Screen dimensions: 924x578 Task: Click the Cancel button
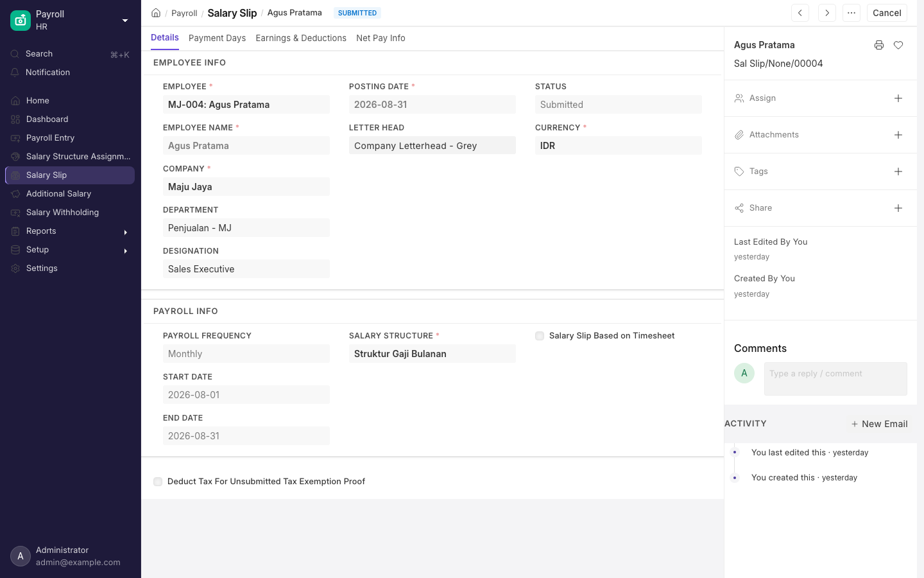point(887,13)
